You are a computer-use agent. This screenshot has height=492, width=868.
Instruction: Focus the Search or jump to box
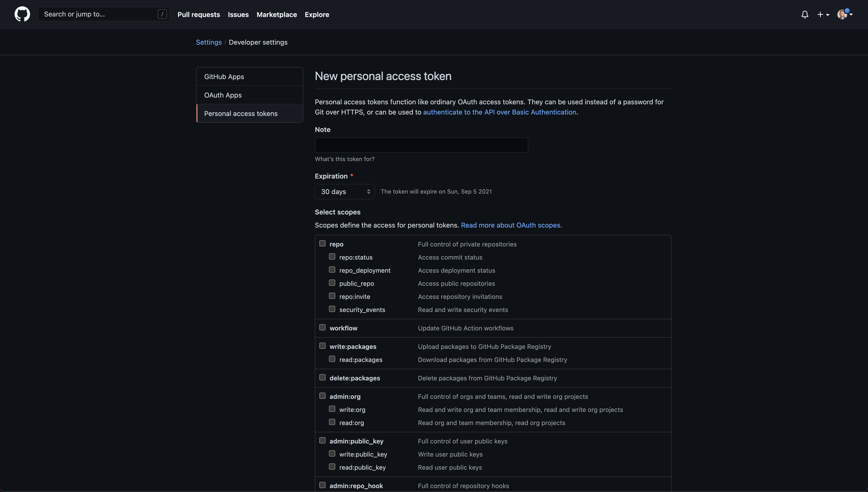[104, 14]
